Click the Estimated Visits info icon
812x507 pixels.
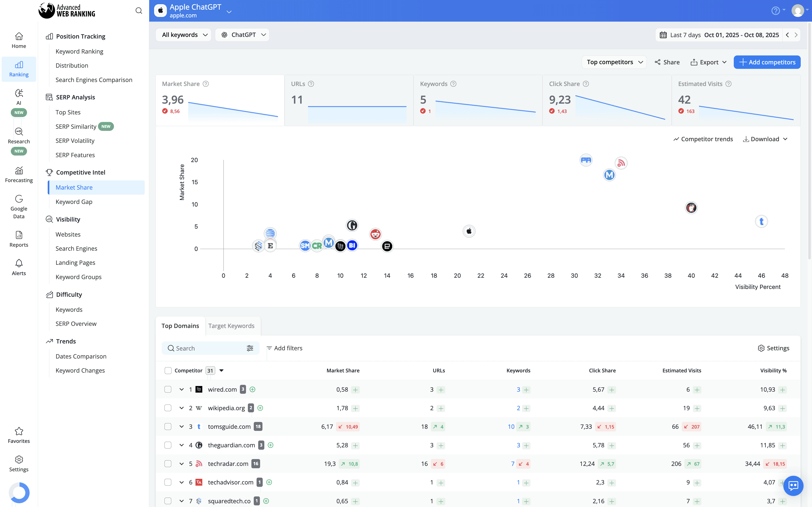pos(728,84)
